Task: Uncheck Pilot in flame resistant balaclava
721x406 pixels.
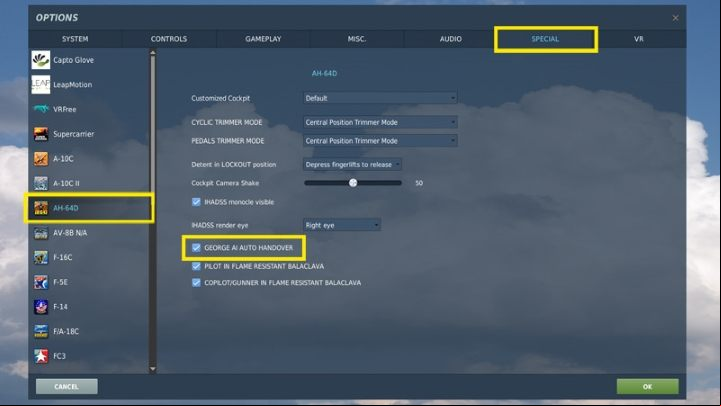Action: [196, 266]
